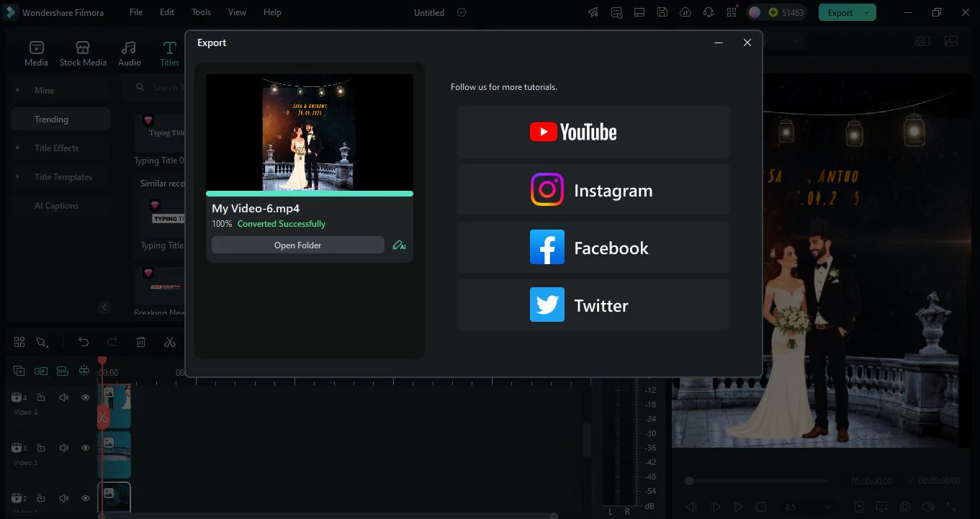Mute the Video 3 track
The image size is (980, 519).
point(63,448)
